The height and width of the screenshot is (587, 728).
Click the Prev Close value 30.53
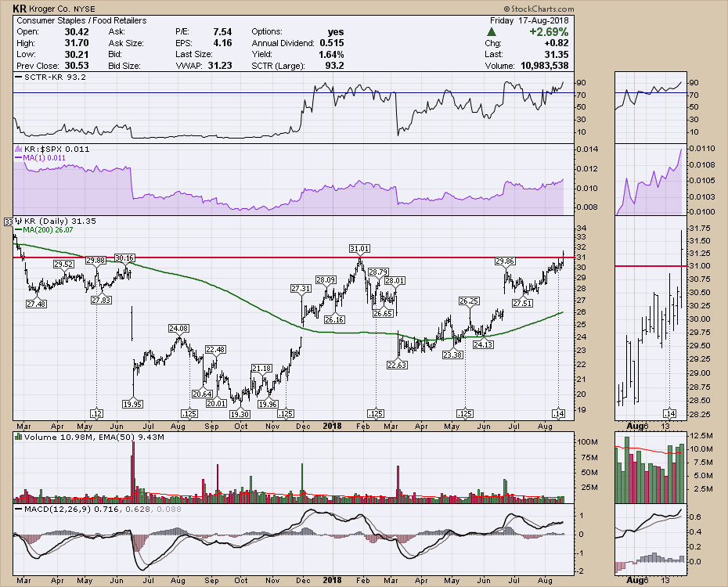point(77,66)
